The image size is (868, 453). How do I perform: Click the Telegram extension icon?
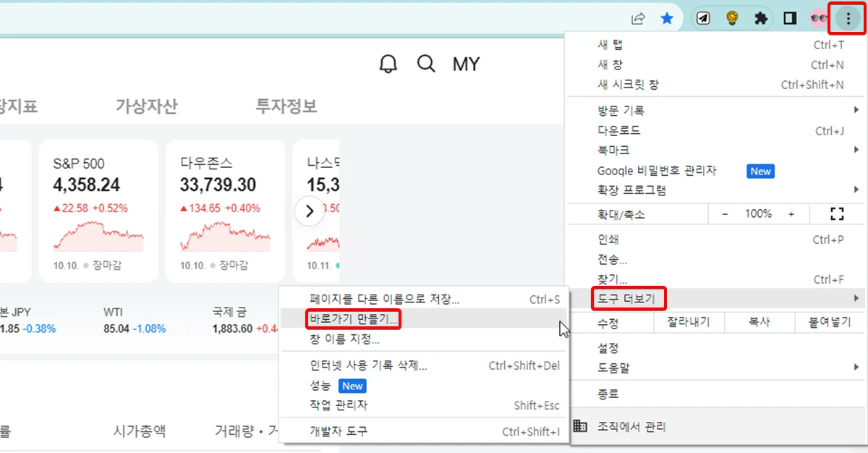(703, 18)
